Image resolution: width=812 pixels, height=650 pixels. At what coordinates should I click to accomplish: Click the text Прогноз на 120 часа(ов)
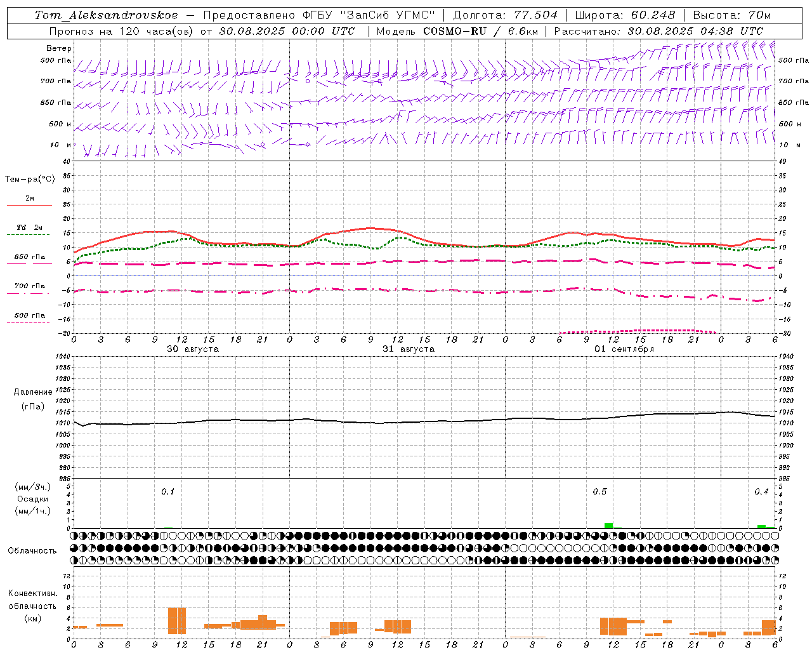(x=121, y=31)
